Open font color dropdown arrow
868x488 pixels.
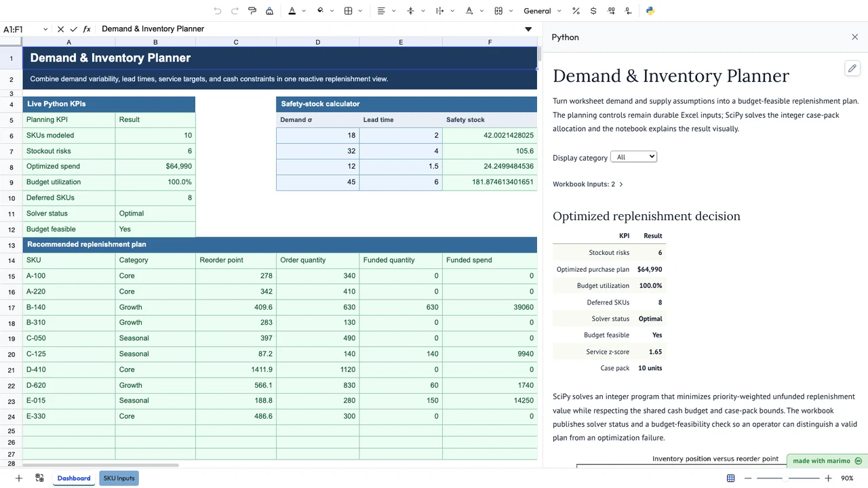304,11
